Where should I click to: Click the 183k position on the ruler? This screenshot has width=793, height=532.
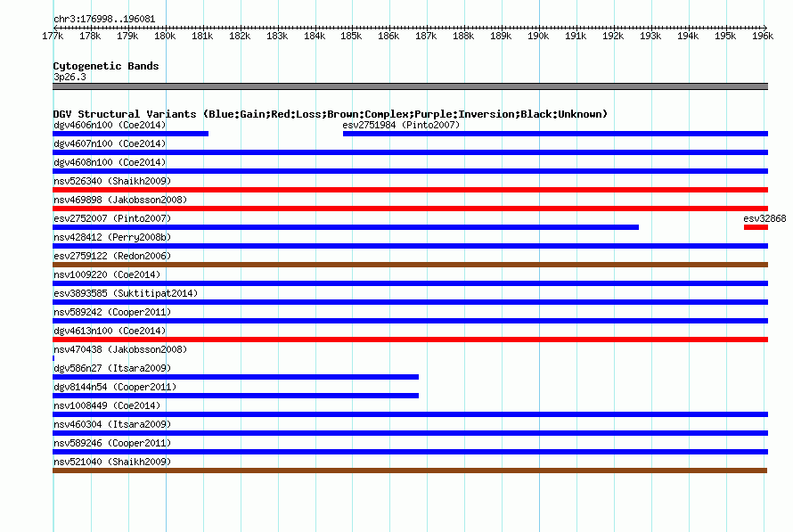click(277, 36)
